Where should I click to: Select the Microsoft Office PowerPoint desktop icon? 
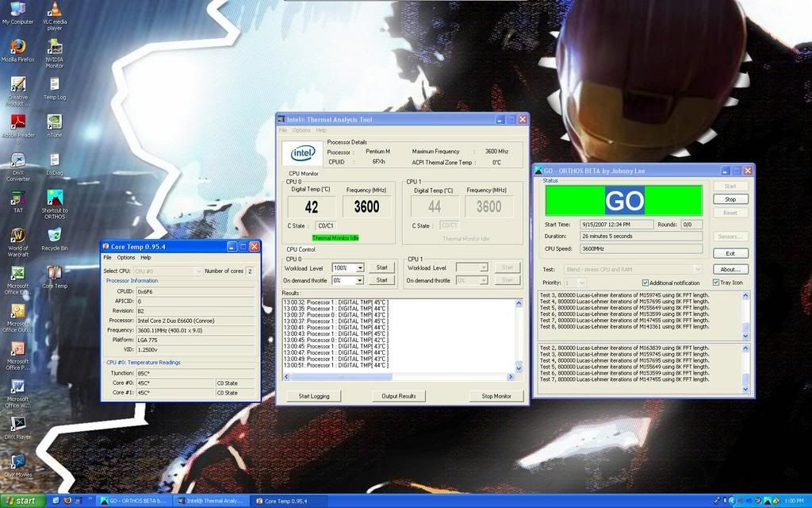(x=18, y=356)
